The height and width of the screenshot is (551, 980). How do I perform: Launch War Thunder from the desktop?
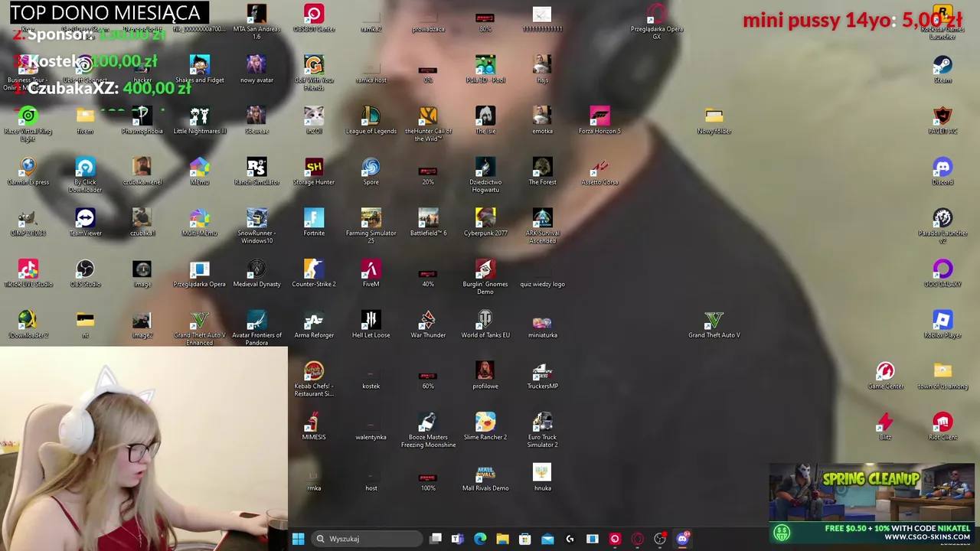point(428,320)
